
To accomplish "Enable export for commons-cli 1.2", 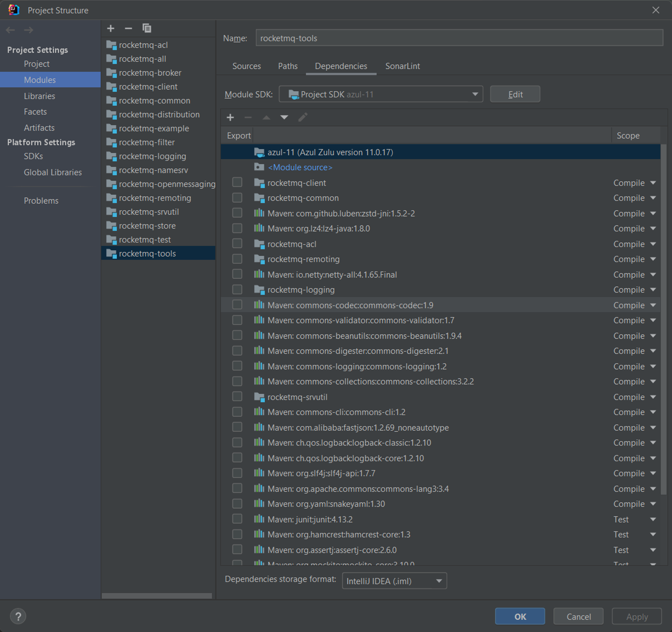I will click(237, 412).
